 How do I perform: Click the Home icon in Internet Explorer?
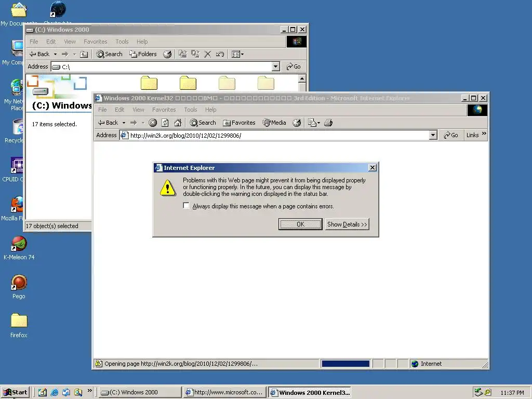point(178,123)
